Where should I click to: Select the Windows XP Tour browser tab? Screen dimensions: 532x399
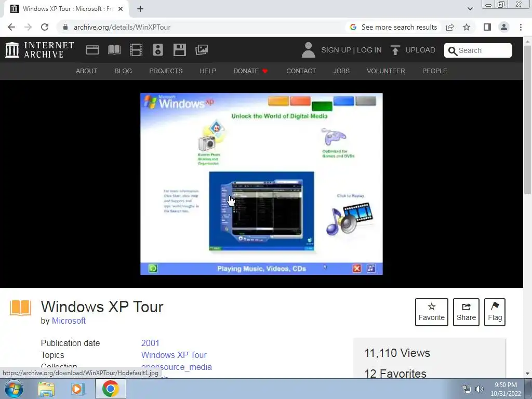(x=66, y=9)
